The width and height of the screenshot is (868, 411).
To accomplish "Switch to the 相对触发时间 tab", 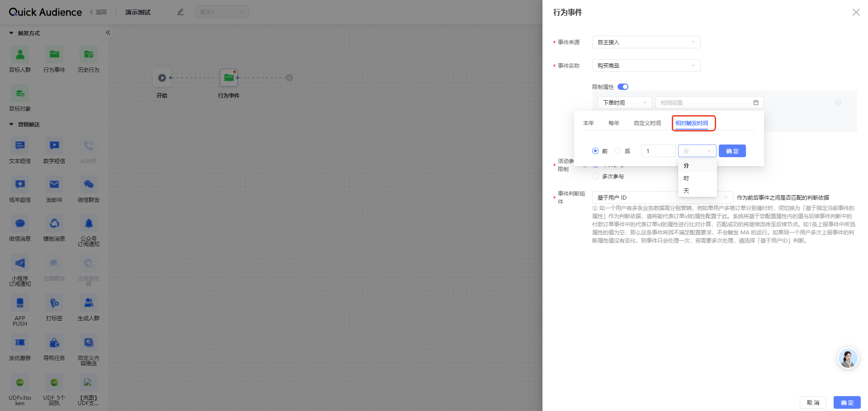I will (x=692, y=123).
